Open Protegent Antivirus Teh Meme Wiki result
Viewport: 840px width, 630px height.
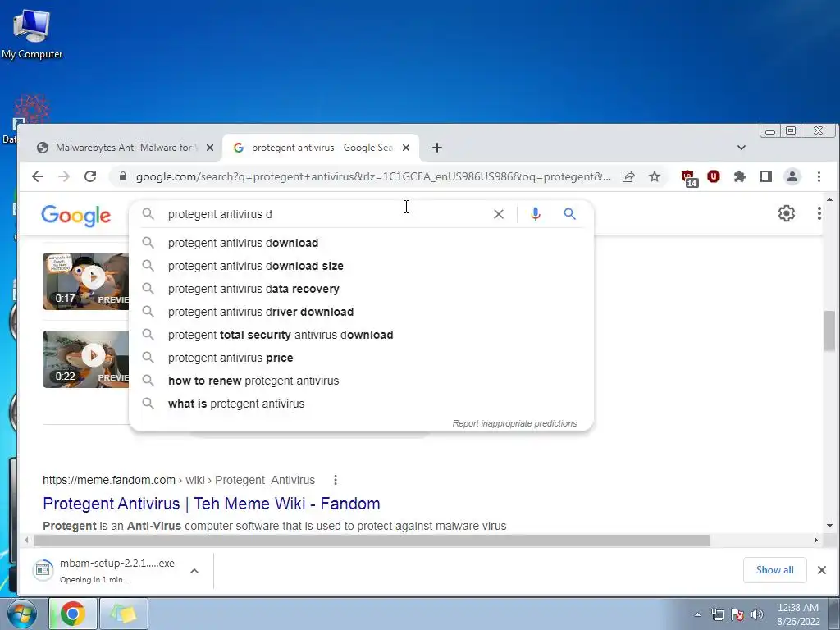[x=211, y=504]
